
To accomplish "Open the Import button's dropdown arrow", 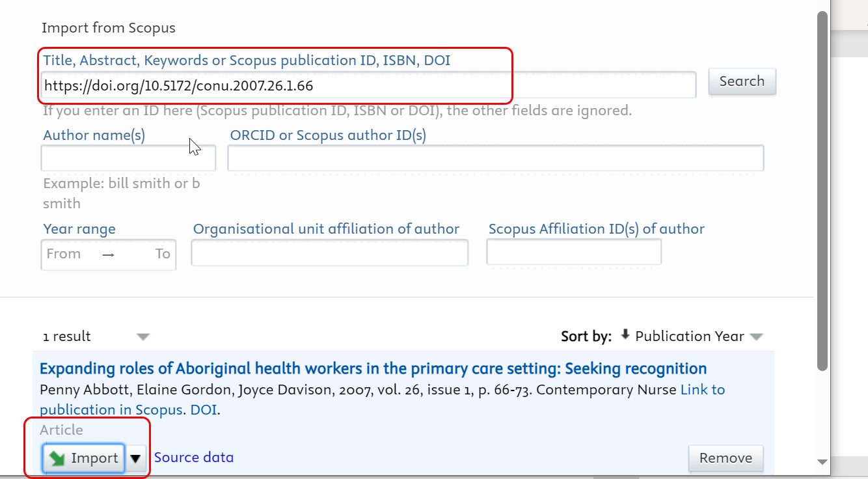I will [x=135, y=458].
